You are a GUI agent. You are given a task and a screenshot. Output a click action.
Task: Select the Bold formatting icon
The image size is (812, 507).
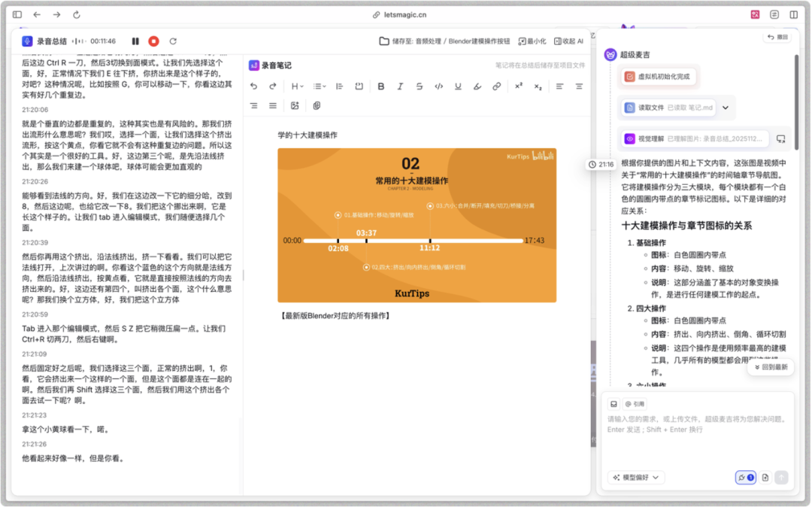pos(380,87)
